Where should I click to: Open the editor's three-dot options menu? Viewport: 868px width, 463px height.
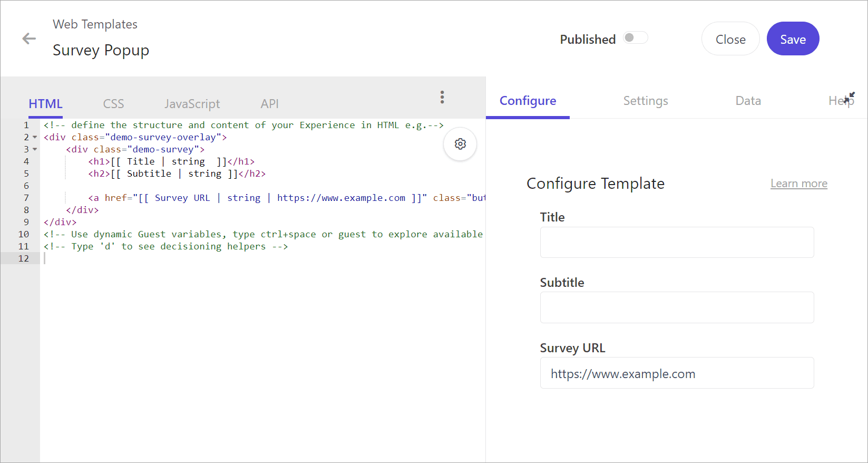pyautogui.click(x=442, y=97)
